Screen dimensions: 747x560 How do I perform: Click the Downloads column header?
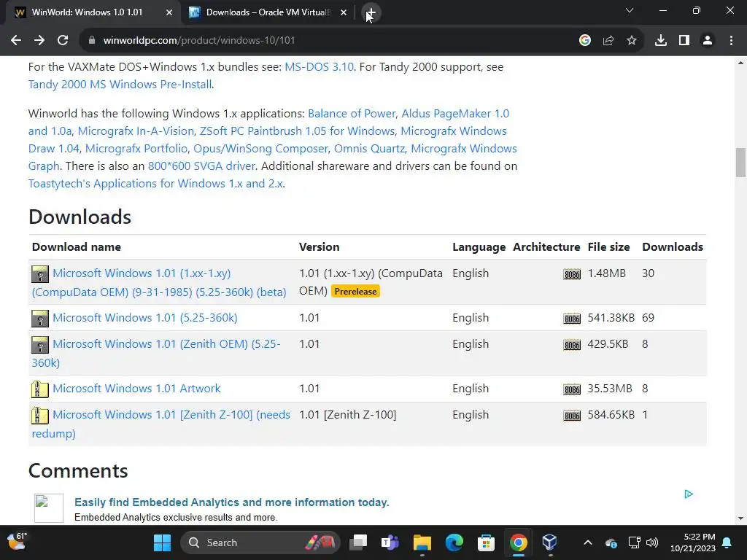(x=672, y=246)
